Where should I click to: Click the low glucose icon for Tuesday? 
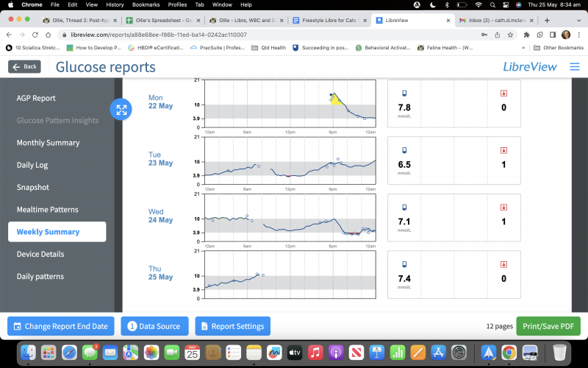pyautogui.click(x=503, y=150)
